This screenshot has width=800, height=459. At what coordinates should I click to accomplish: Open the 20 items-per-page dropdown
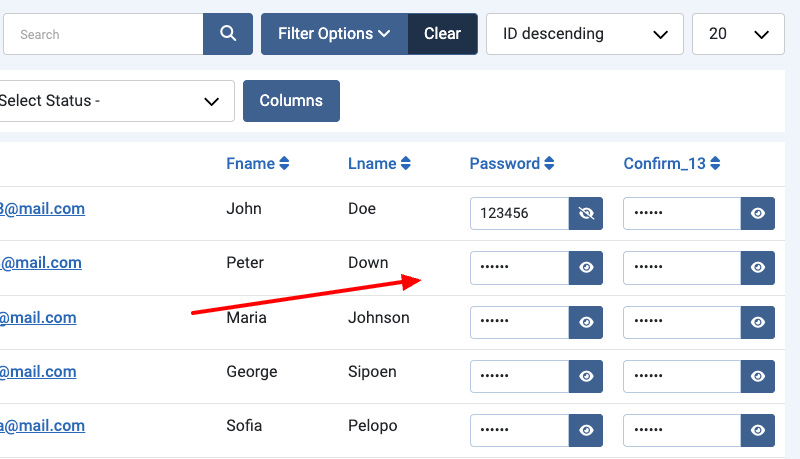738,34
